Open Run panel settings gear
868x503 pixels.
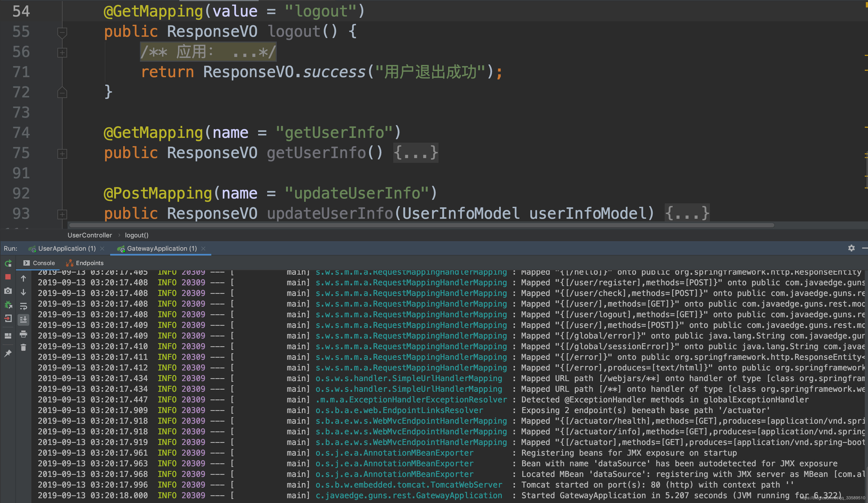851,248
